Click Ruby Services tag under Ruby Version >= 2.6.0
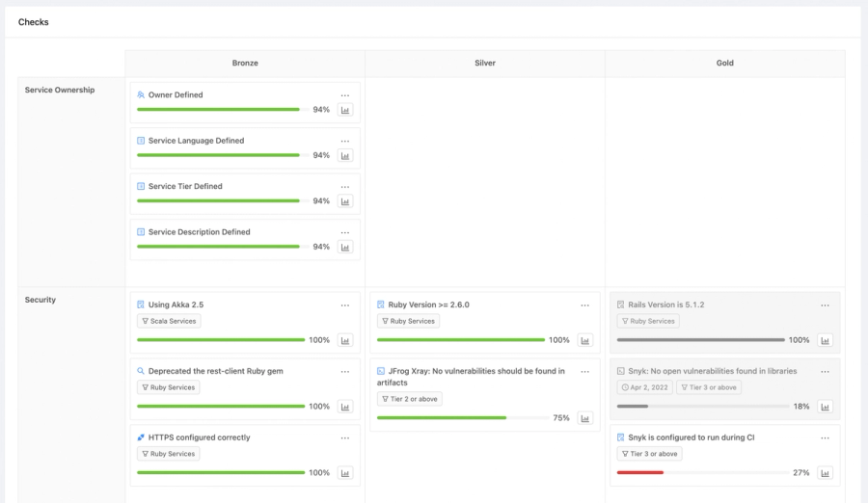The height and width of the screenshot is (503, 868). (409, 321)
